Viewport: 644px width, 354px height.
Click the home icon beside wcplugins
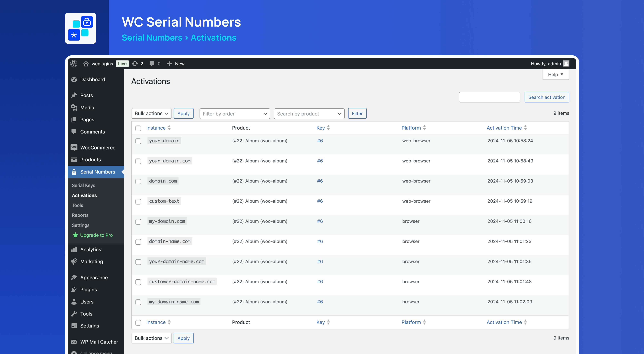pyautogui.click(x=86, y=64)
